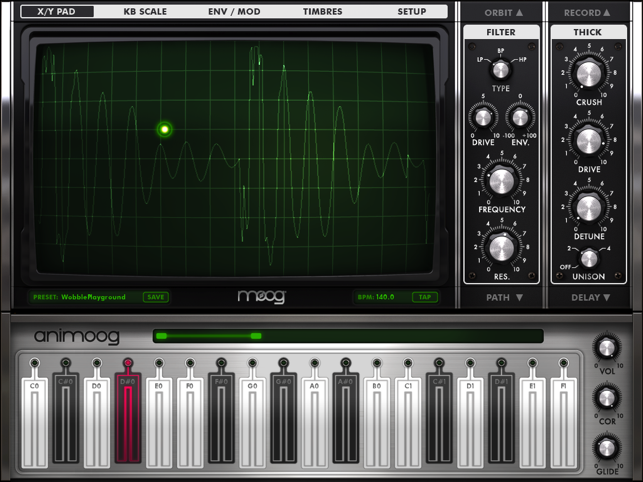Click the FREQUENCY knob
The height and width of the screenshot is (482, 643).
point(501,181)
